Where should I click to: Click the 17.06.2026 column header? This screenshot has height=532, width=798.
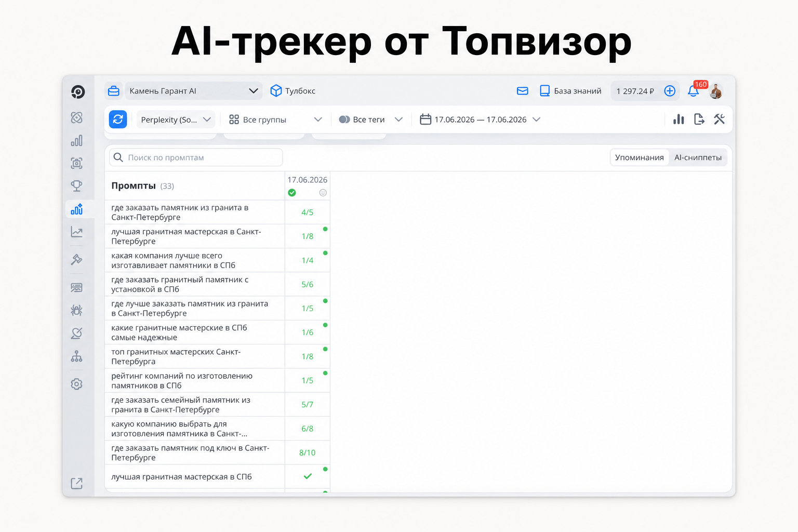tap(307, 180)
